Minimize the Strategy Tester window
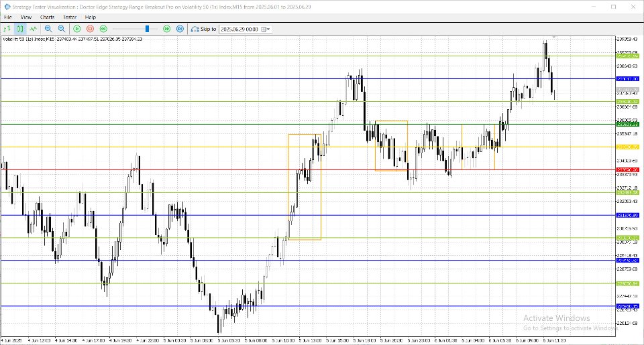The height and width of the screenshot is (345, 644). 594,7
